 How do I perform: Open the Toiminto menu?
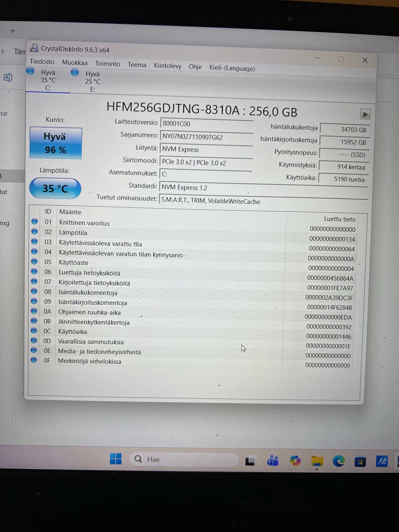click(x=108, y=64)
